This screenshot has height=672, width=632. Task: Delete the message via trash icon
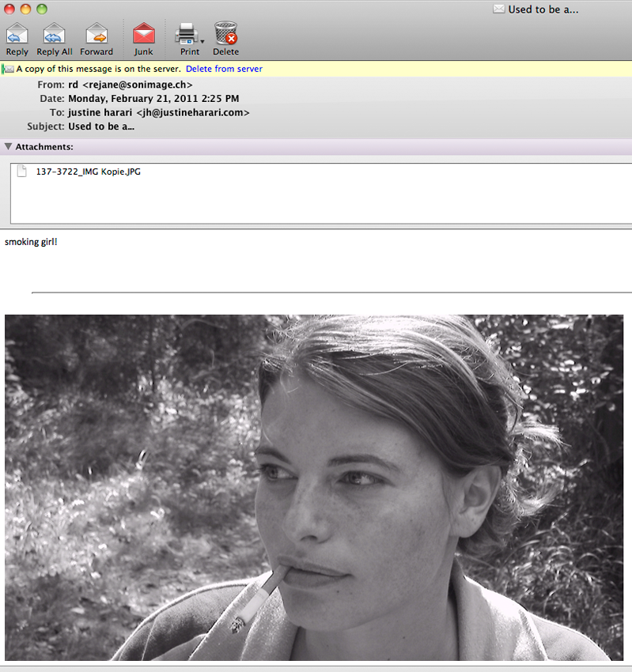pyautogui.click(x=226, y=33)
